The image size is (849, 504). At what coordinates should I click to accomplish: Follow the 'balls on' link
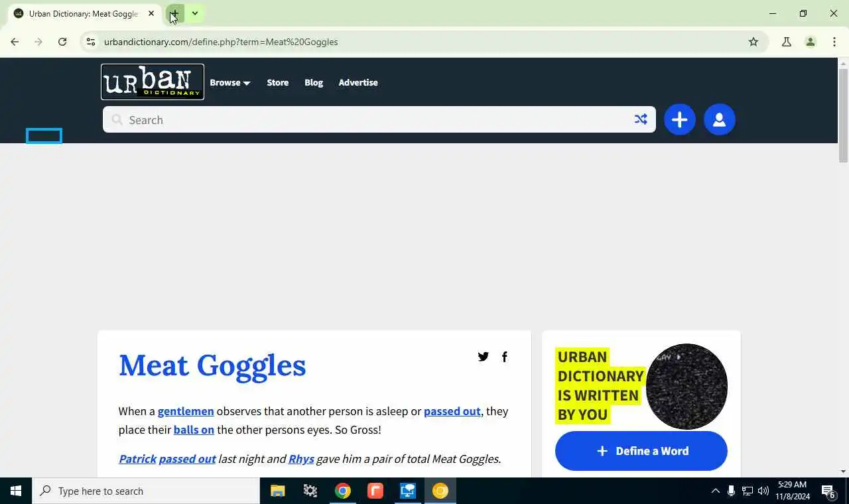[x=194, y=430]
